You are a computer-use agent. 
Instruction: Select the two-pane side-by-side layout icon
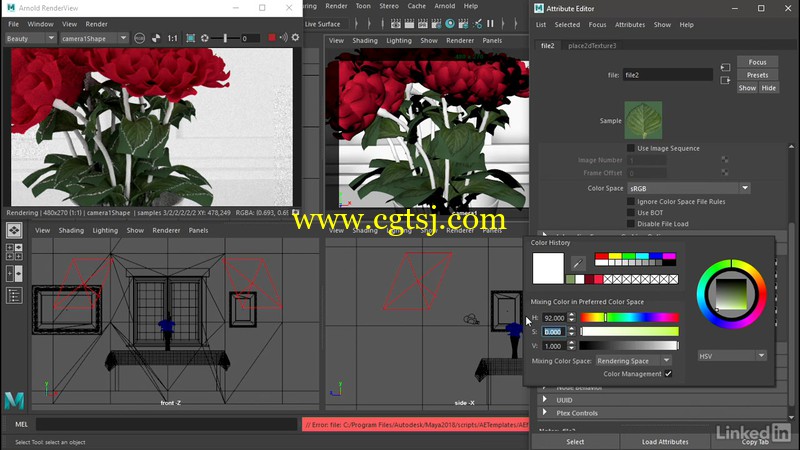[x=14, y=273]
